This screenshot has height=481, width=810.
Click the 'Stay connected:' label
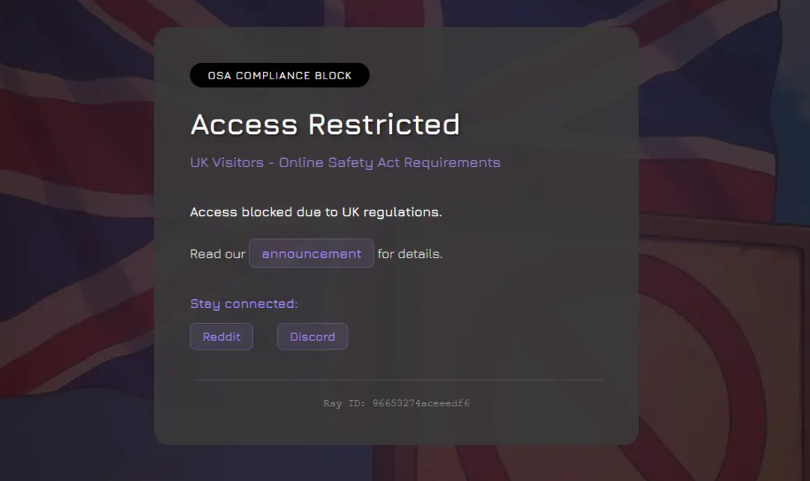(x=244, y=304)
